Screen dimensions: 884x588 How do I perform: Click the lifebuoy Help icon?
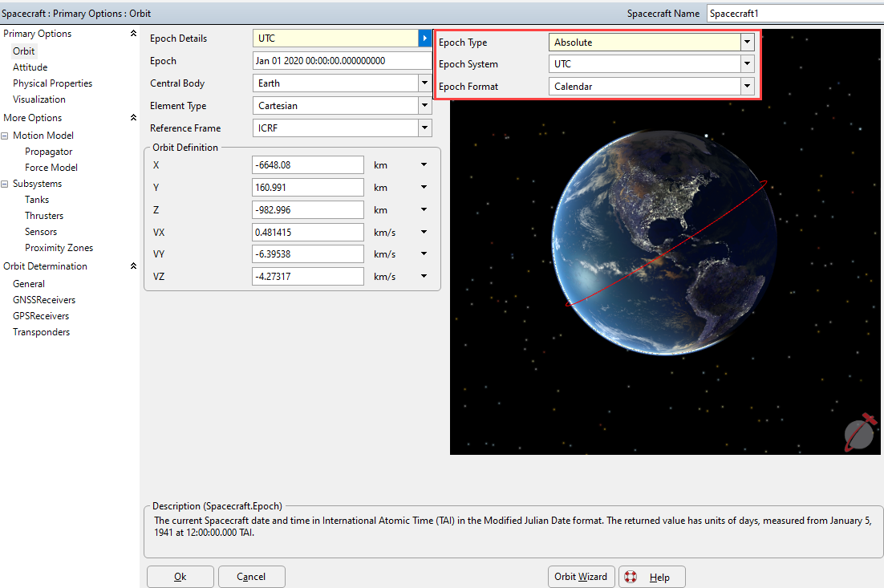click(631, 577)
